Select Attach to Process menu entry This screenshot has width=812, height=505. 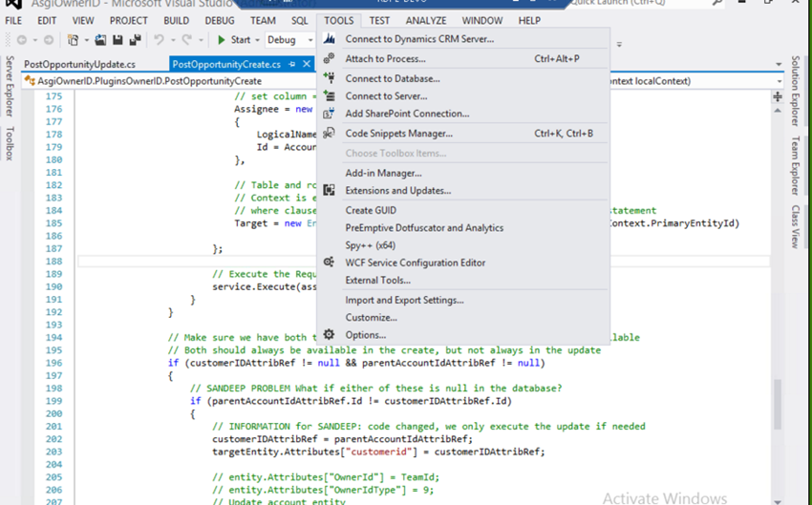pos(385,59)
